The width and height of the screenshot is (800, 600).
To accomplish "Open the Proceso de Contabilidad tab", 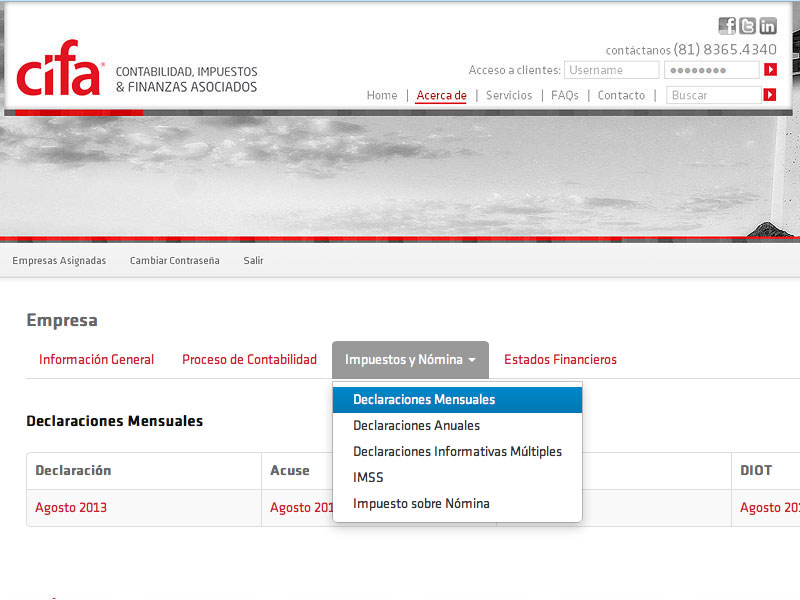I will [x=249, y=360].
